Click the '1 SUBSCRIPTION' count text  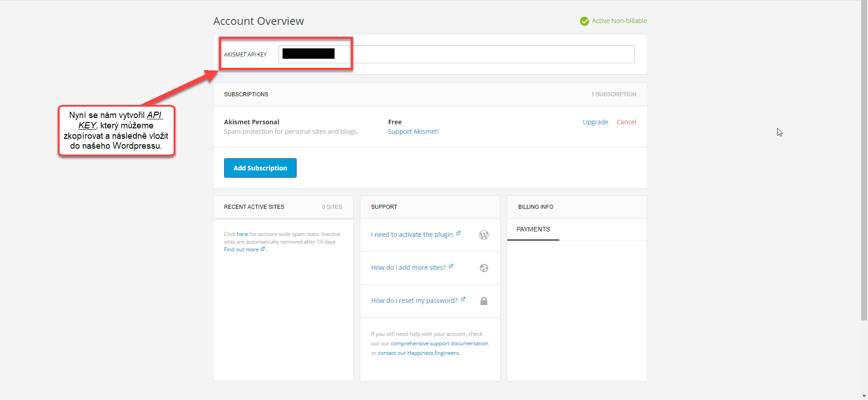coord(613,94)
